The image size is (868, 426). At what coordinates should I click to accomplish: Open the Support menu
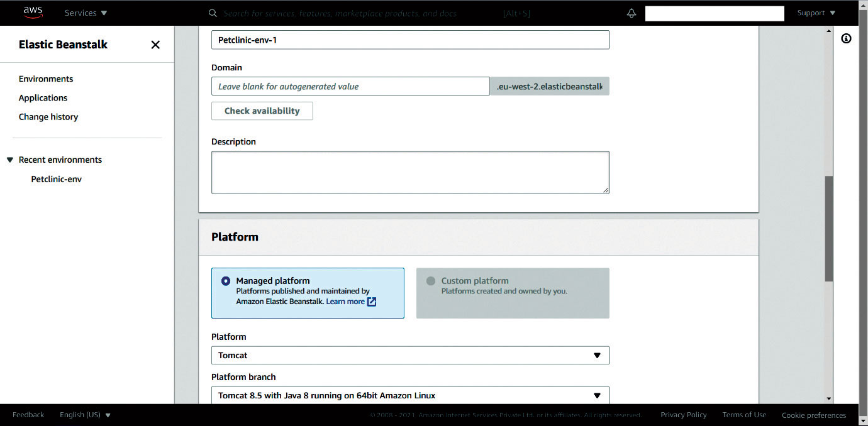coord(816,13)
